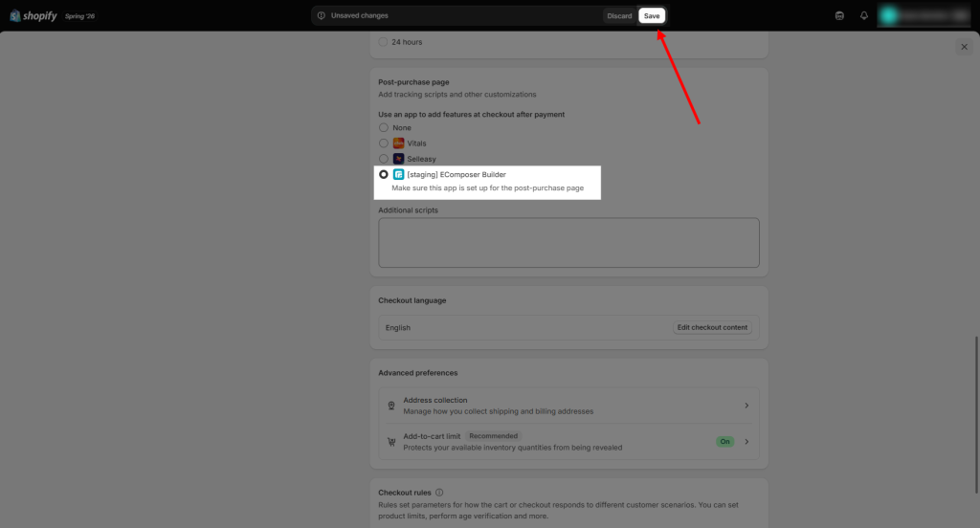The height and width of the screenshot is (528, 980).
Task: Select the EComposer Builder radio button
Action: [x=383, y=174]
